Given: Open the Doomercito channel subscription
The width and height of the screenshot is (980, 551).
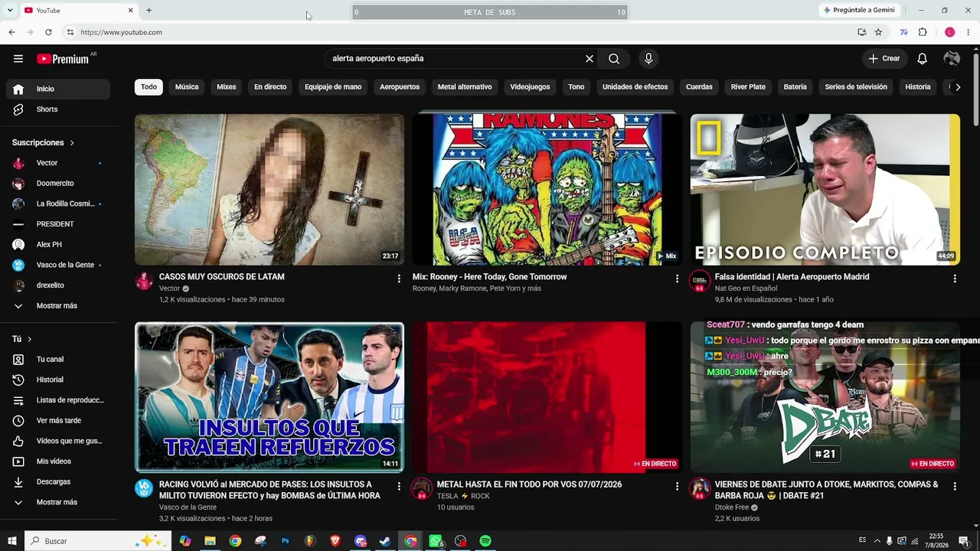Looking at the screenshot, I should [58, 184].
